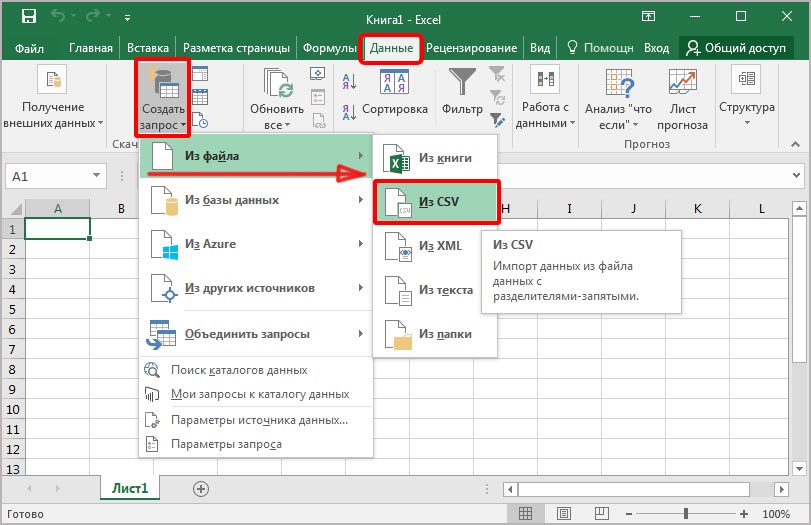811x525 pixels.
Task: Click Поиск каталогов данных menu entry
Action: coord(256,370)
